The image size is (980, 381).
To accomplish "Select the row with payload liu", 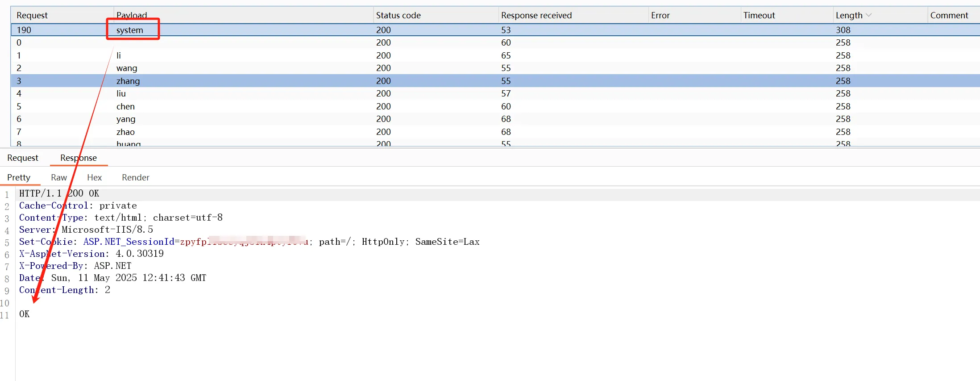I will 495,93.
